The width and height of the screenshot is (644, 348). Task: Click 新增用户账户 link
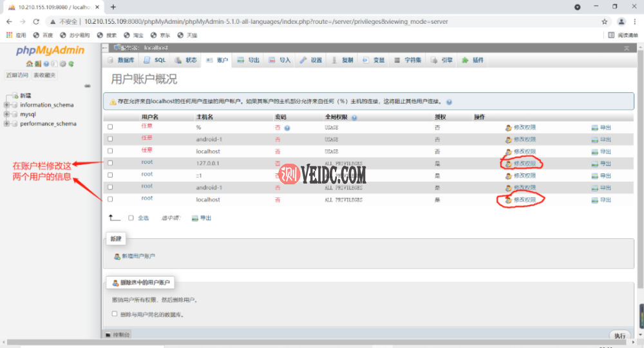135,256
